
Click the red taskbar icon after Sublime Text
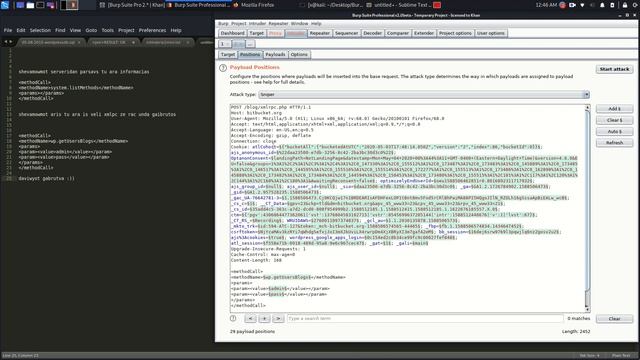pos(437,5)
